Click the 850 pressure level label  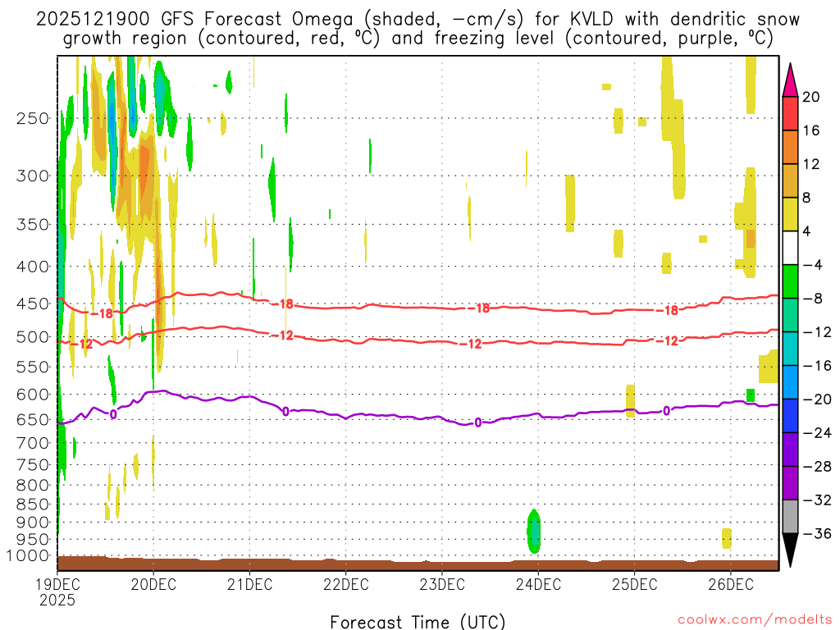(x=33, y=504)
